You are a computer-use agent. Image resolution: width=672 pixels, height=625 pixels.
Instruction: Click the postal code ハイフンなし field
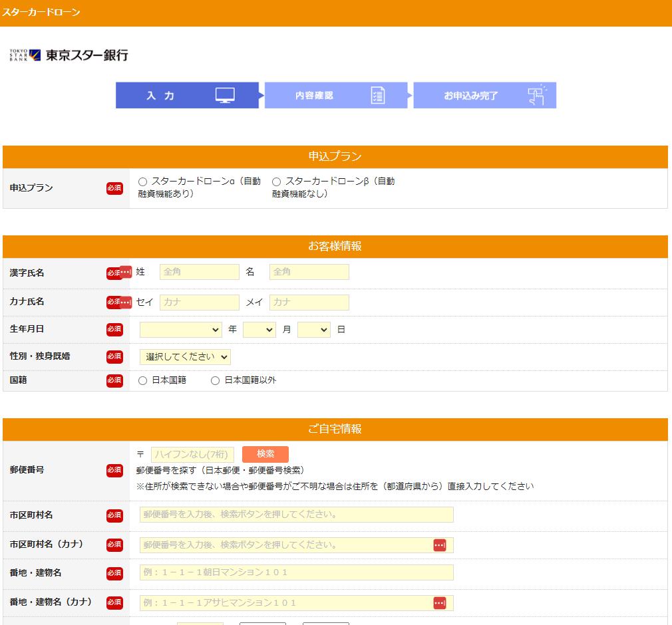[192, 455]
